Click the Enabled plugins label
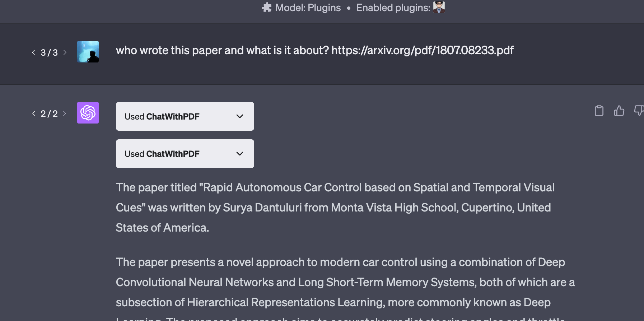 click(393, 8)
